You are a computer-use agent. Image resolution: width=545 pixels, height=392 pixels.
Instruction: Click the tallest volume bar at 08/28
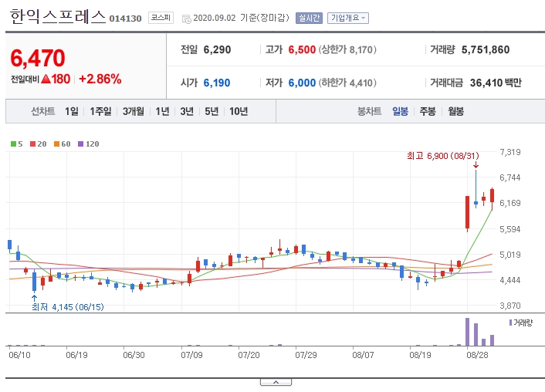point(468,332)
